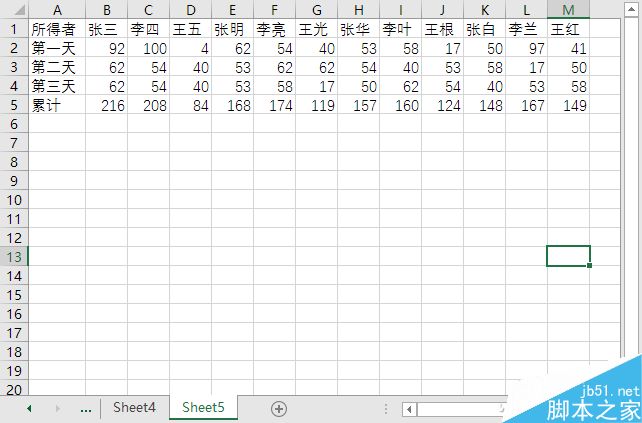The image size is (642, 423).
Task: Click the 累计 row label cell
Action: tap(57, 105)
